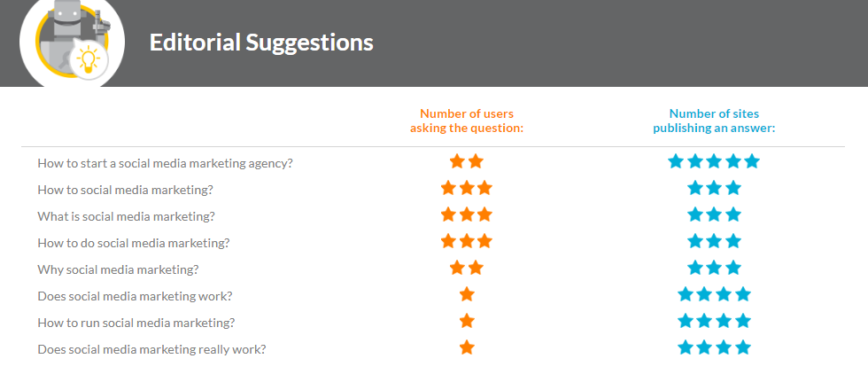Open 'How to run social media marketing?' question
Screen dimensions: 868x382
(136, 323)
